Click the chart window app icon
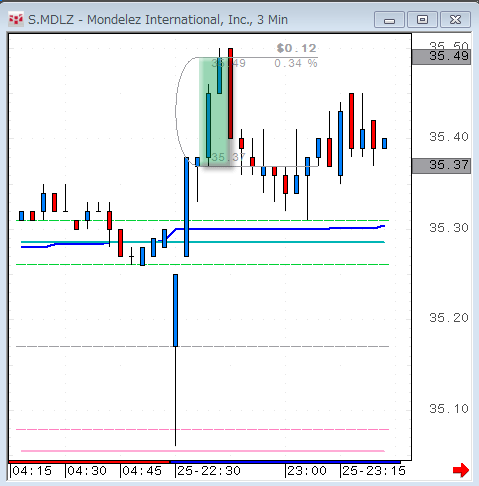Viewport: 479px width, 486px height. [x=16, y=20]
